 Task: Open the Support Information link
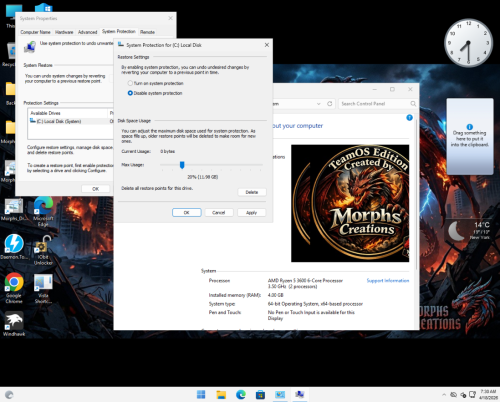[388, 281]
